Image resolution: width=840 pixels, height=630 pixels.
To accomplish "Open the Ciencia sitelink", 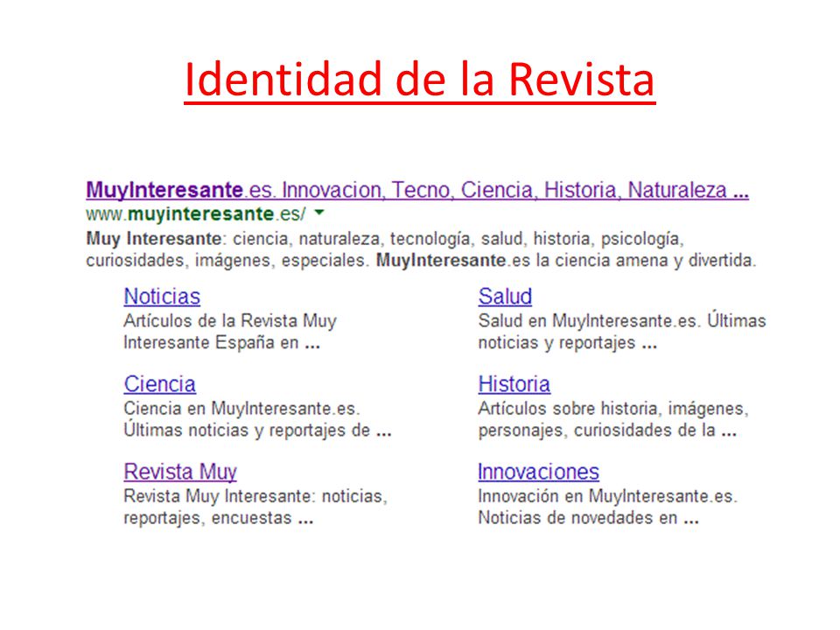I will [159, 384].
